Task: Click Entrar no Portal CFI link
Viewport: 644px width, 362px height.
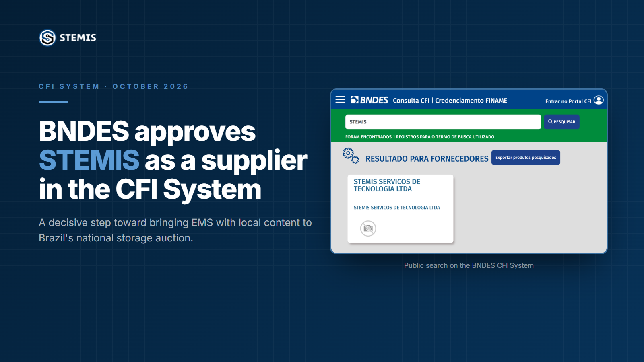Action: (x=568, y=101)
